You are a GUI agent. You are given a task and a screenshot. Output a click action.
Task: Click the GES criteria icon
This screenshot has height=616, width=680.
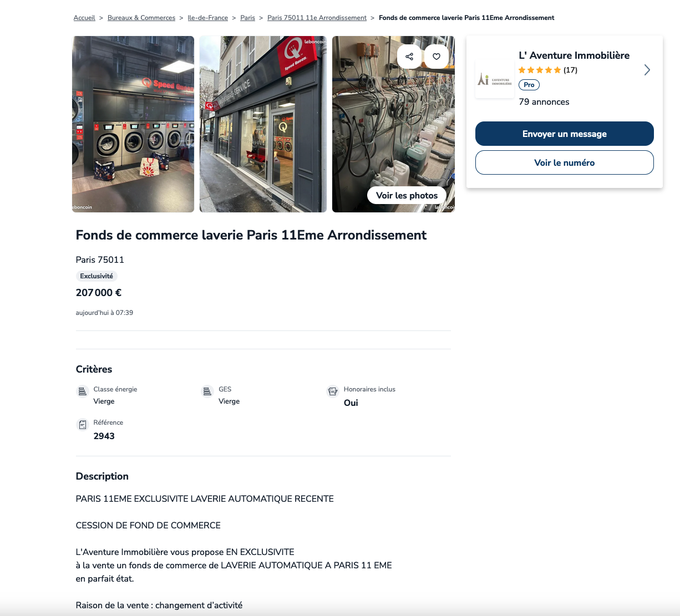207,391
